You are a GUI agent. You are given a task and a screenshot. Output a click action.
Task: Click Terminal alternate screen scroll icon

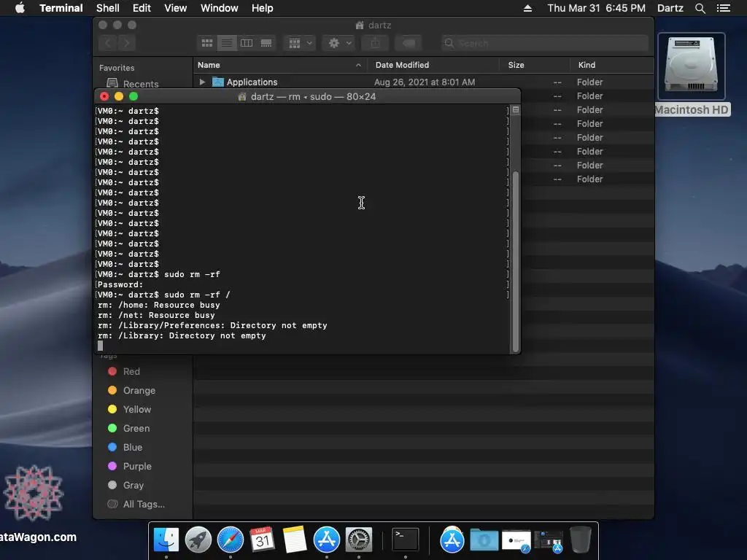[516, 110]
